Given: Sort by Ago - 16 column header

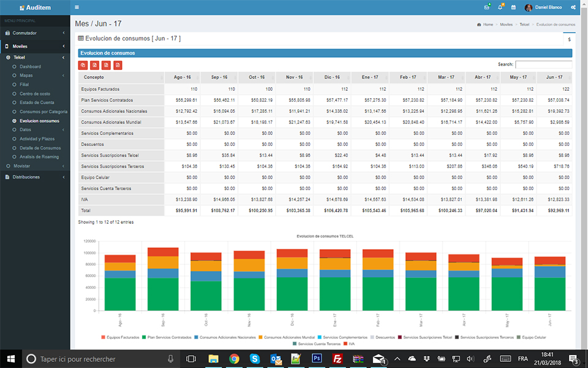Looking at the screenshot, I should tap(183, 77).
